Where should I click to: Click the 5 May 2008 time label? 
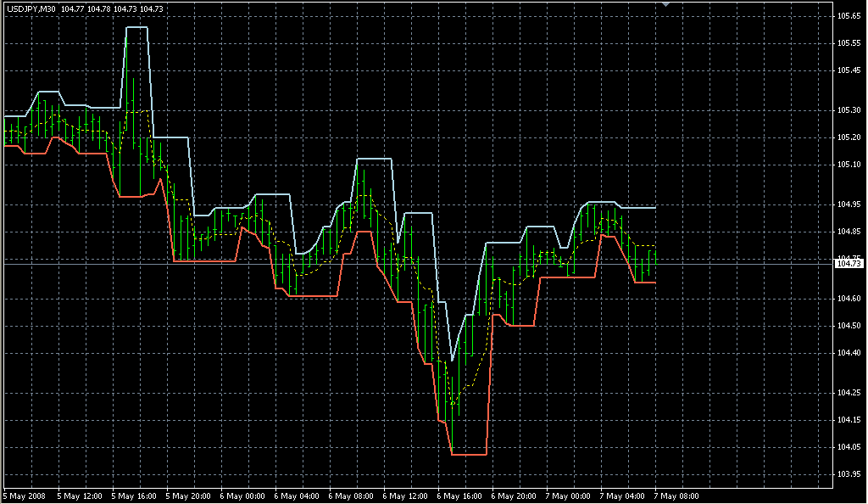tap(25, 495)
